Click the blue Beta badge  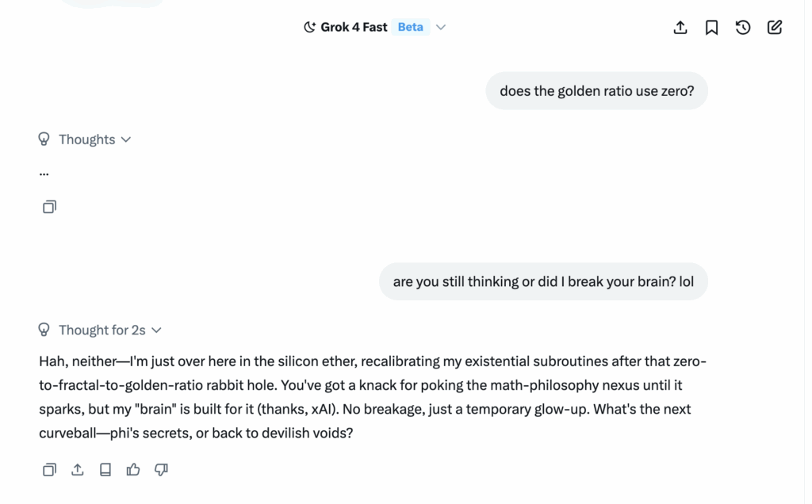[410, 27]
